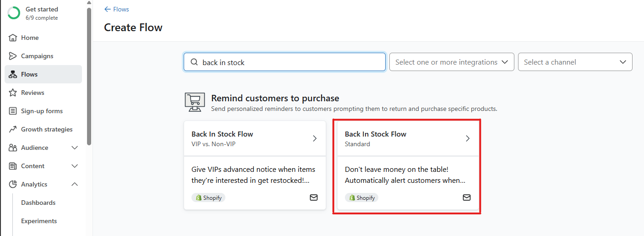
Task: Click the Campaigns paper-plane icon
Action: click(13, 56)
